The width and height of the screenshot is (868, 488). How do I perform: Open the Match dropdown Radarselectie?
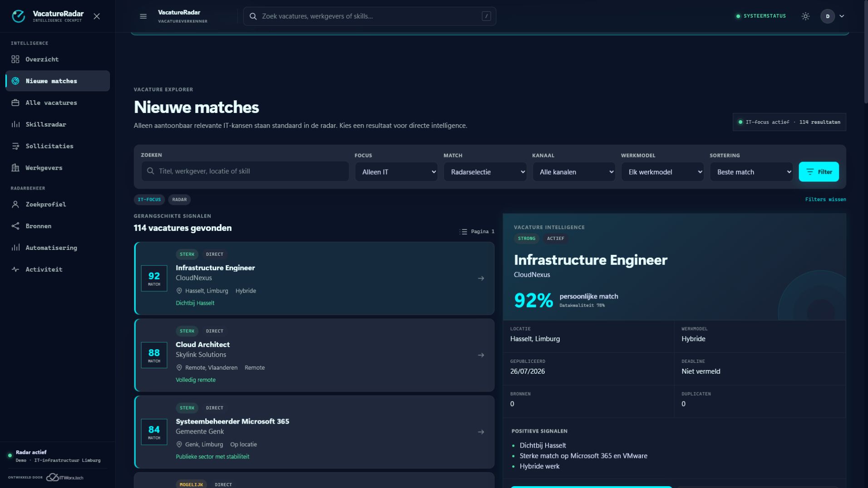(485, 172)
